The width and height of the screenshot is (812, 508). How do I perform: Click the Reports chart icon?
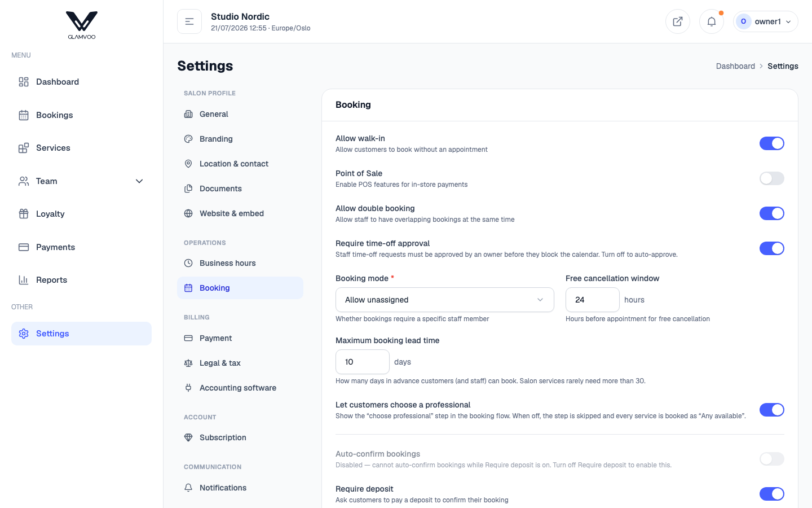24,280
